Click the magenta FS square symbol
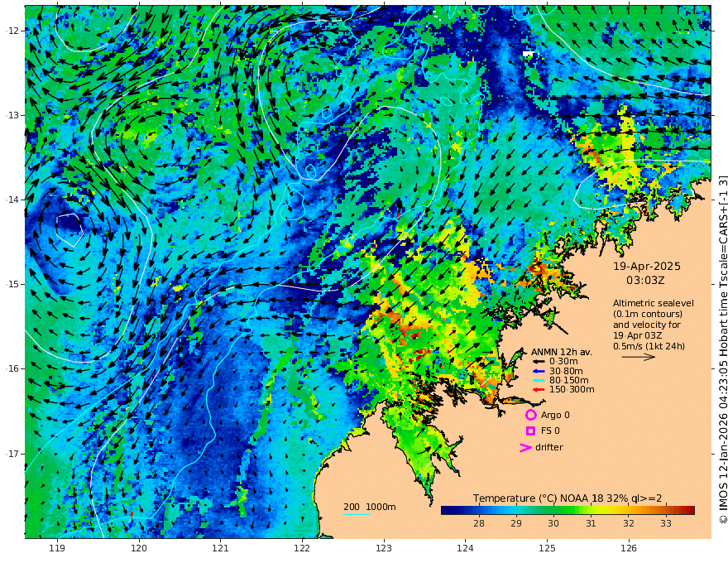 (530, 431)
